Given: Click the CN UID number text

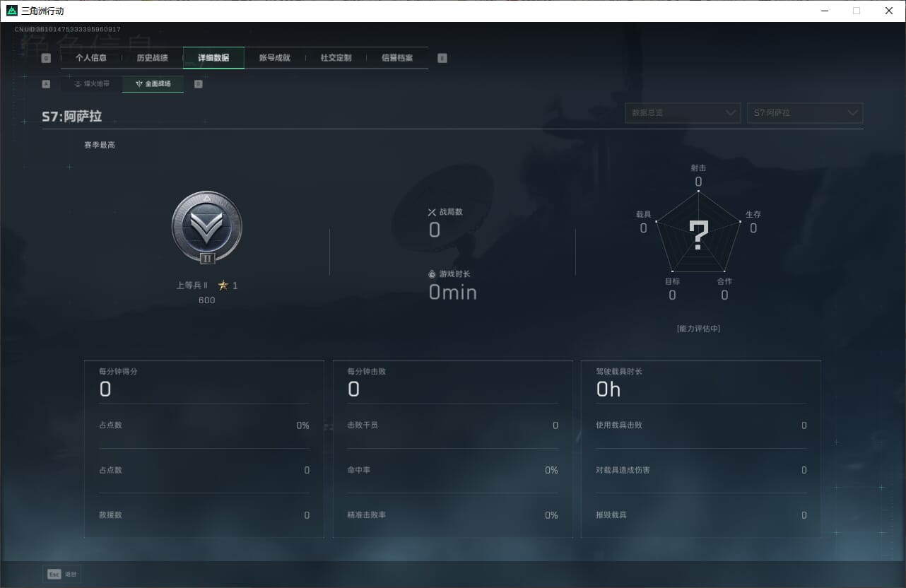Looking at the screenshot, I should click(68, 30).
